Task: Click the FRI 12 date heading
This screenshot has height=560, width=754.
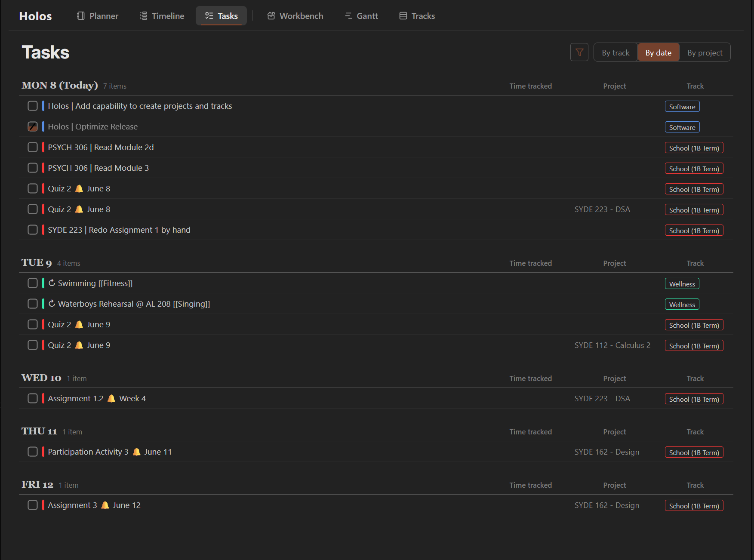Action: tap(37, 484)
